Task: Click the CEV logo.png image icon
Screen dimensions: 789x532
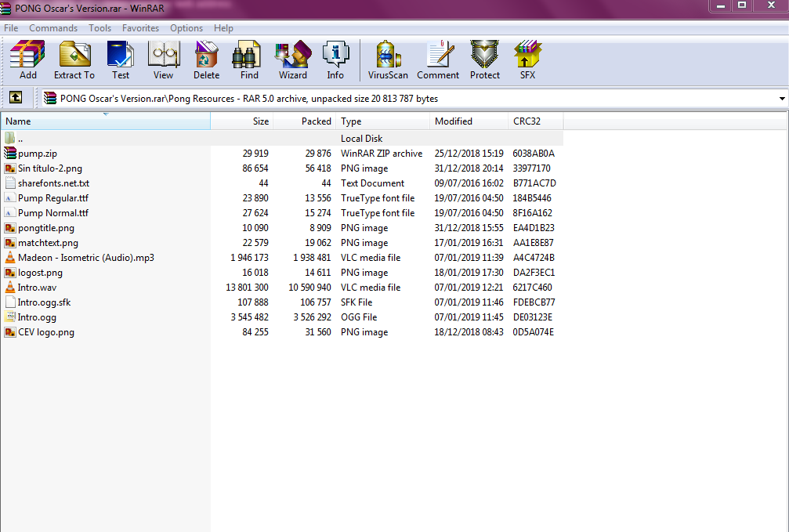Action: 10,331
